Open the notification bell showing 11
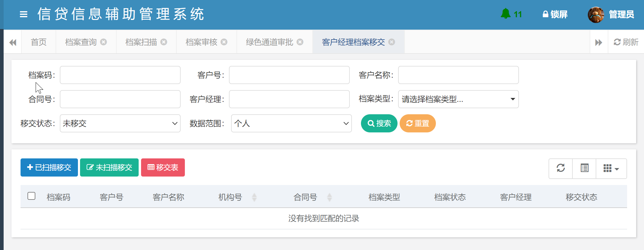The height and width of the screenshot is (250, 644). click(x=511, y=14)
